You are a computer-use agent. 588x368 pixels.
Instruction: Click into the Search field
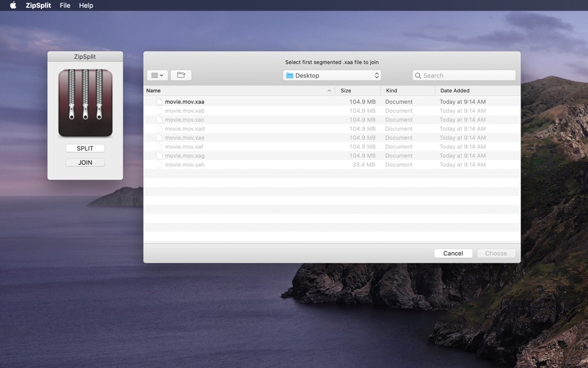click(x=464, y=76)
